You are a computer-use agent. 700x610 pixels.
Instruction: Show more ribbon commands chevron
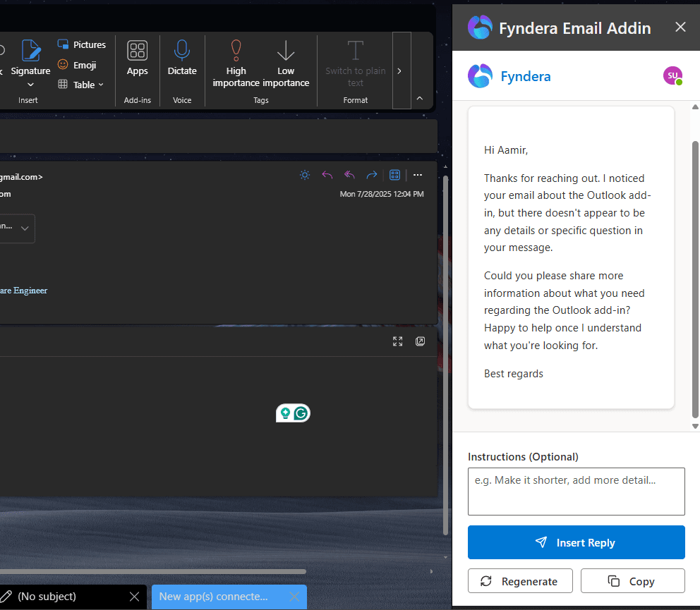click(399, 71)
